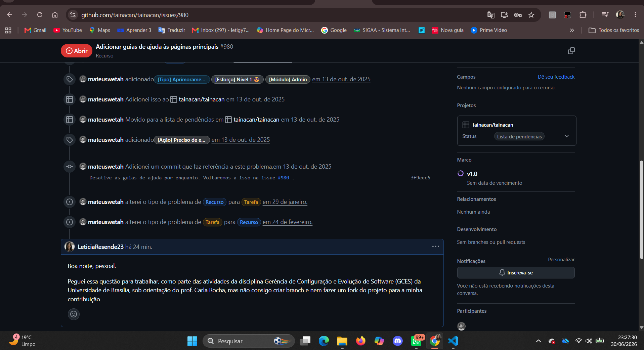Open the 'em 29 de janeiro' timestamp link

point(285,202)
